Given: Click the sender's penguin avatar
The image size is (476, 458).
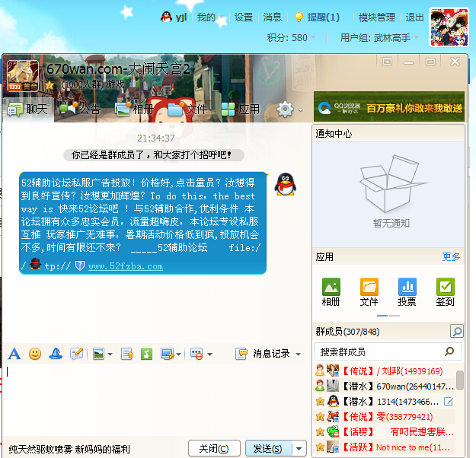Looking at the screenshot, I should coord(286,184).
